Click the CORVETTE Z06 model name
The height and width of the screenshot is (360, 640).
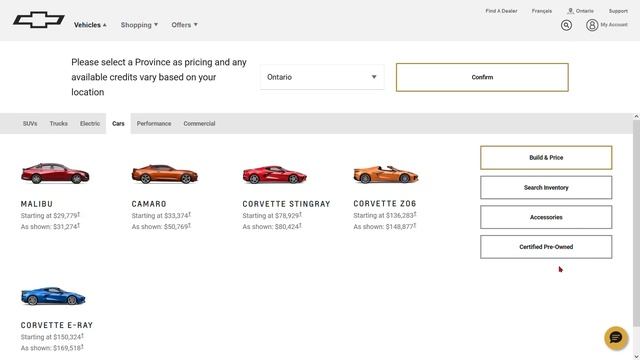click(385, 203)
